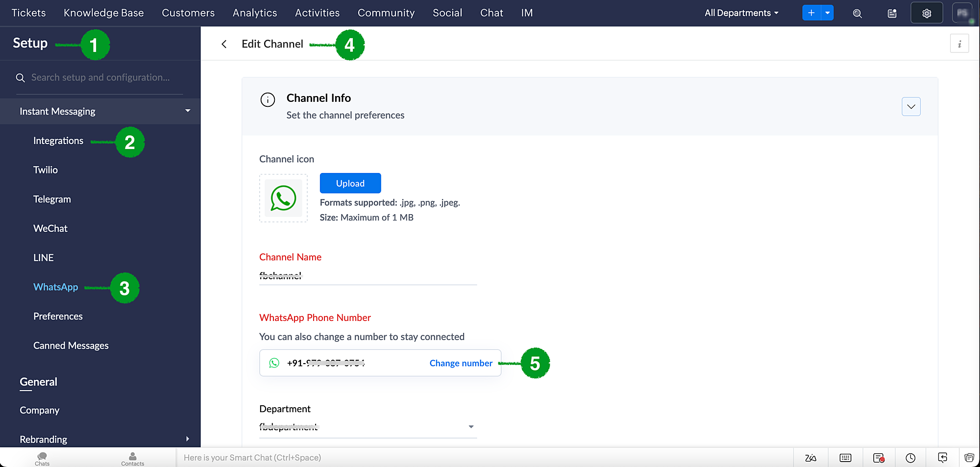Open the All Departments dropdown
This screenshot has width=980, height=467.
click(x=741, y=13)
